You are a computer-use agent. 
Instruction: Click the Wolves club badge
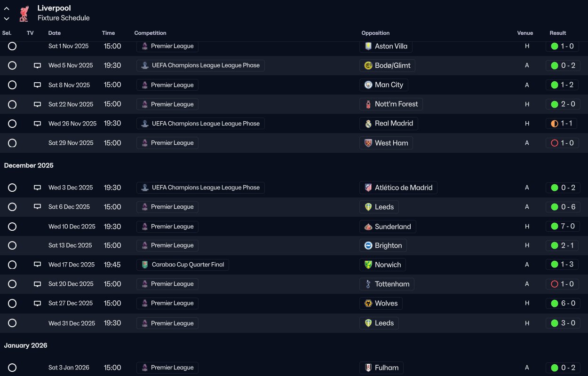(368, 303)
